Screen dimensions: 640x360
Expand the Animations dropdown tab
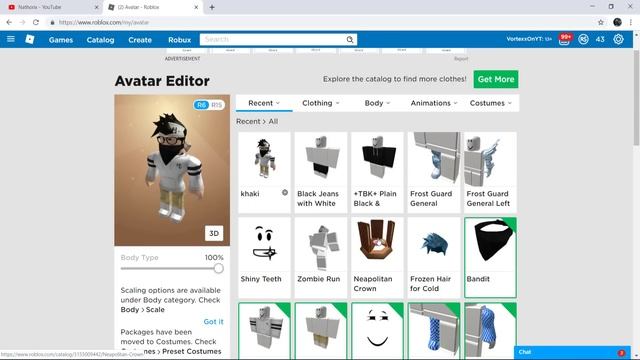[433, 103]
